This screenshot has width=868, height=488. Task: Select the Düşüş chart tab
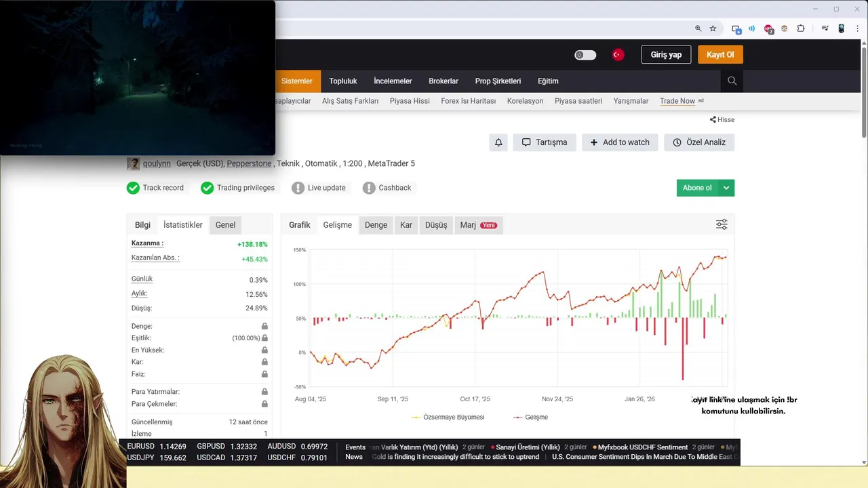436,225
